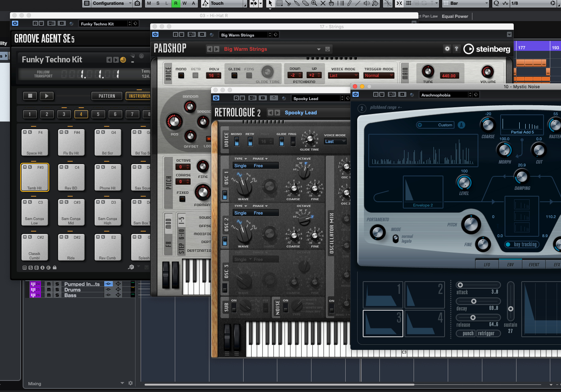The height and width of the screenshot is (392, 561).
Task: Open OSC 1 type Single dropdown
Action: pos(241,166)
